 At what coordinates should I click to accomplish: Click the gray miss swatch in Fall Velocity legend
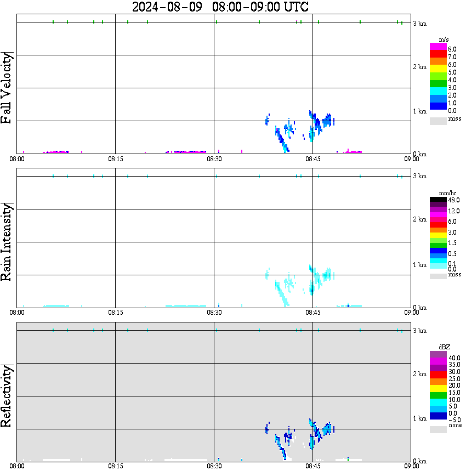[438, 121]
